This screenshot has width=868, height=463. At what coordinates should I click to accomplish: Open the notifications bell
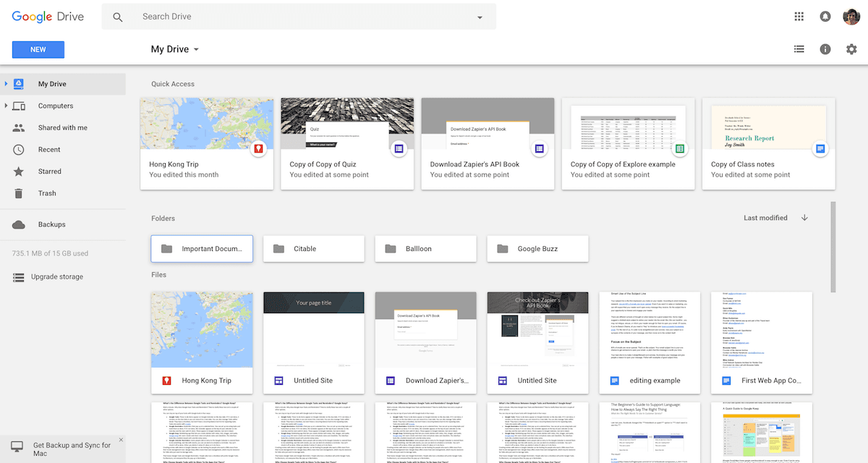825,17
